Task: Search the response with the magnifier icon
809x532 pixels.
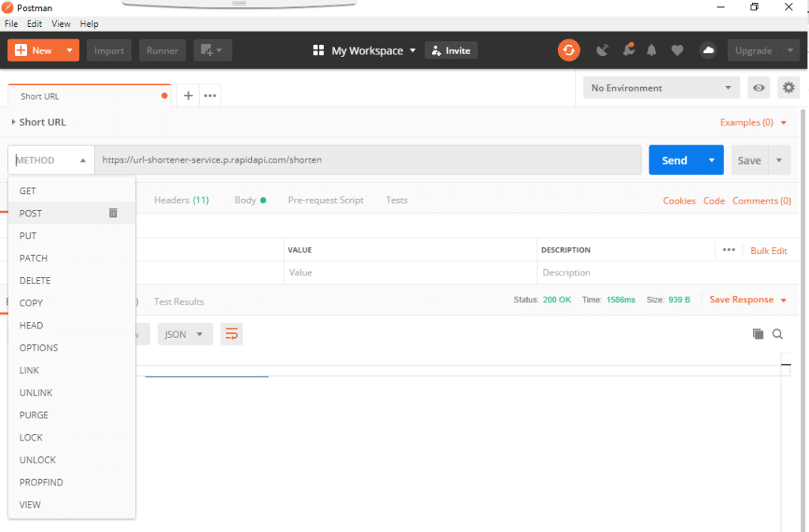Action: [777, 334]
